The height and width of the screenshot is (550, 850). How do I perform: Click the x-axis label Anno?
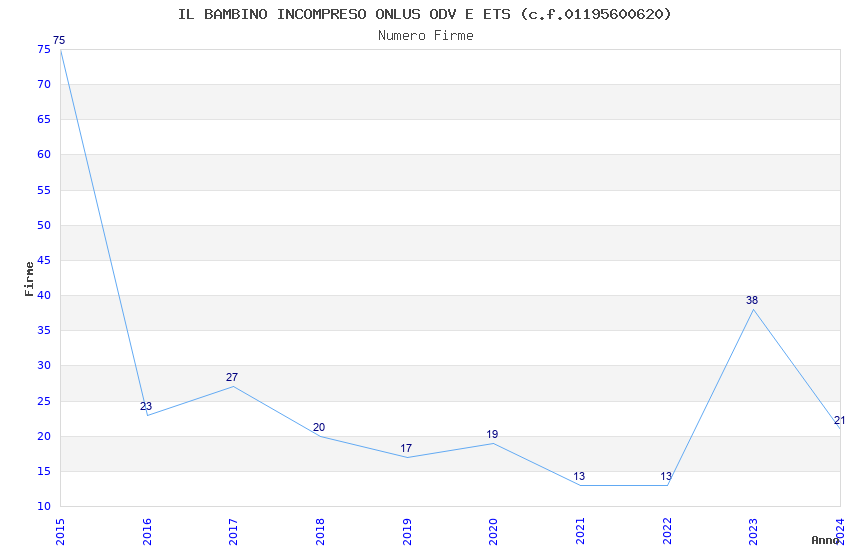point(825,540)
